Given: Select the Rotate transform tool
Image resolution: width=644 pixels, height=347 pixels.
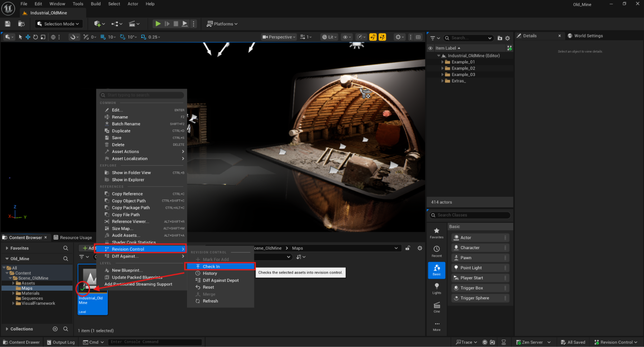Looking at the screenshot, I should (x=35, y=37).
